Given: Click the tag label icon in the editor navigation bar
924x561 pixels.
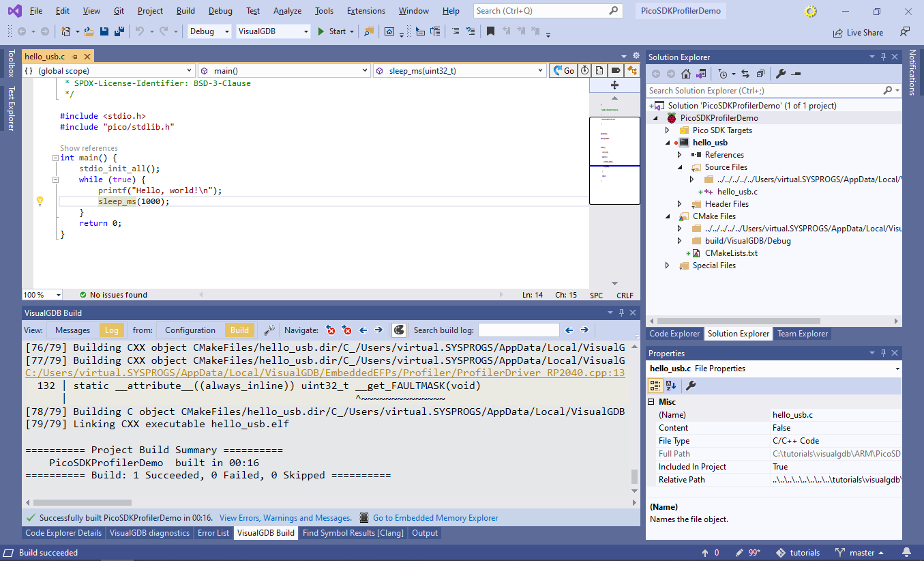Looking at the screenshot, I should (615, 70).
